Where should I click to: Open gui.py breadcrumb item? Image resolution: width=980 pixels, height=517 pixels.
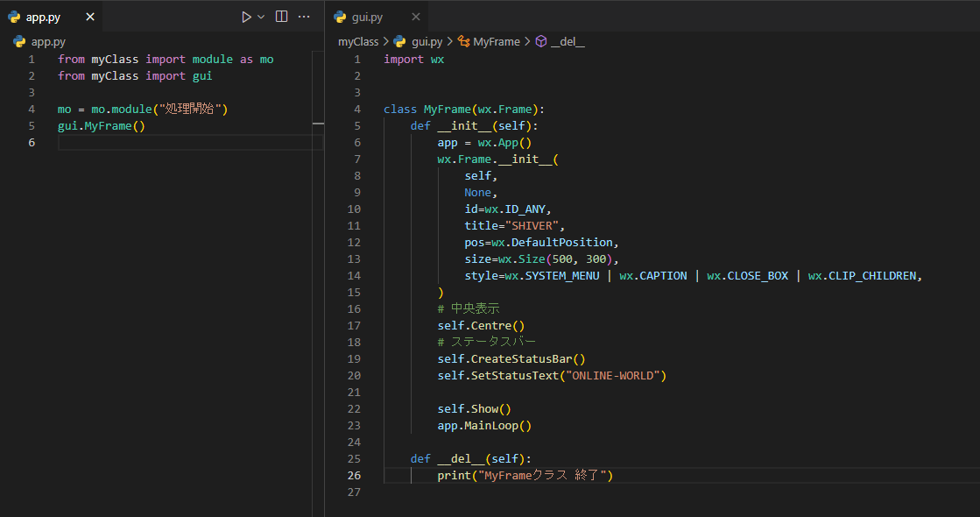tap(427, 42)
